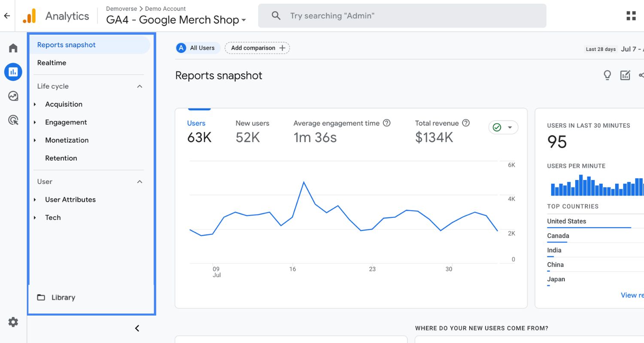Collapse the User section
Screen dimensions: 644x343
[140, 182]
